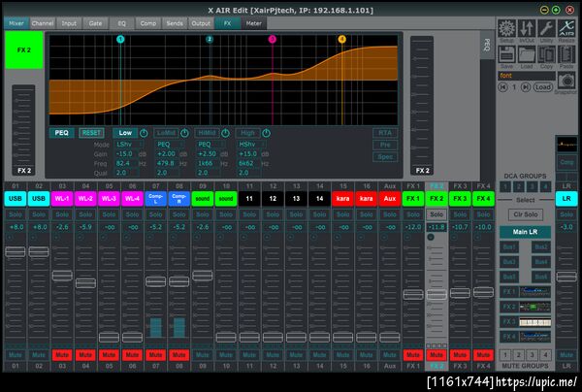Switch to the Channel tab
This screenshot has height=392, width=582.
tap(43, 23)
